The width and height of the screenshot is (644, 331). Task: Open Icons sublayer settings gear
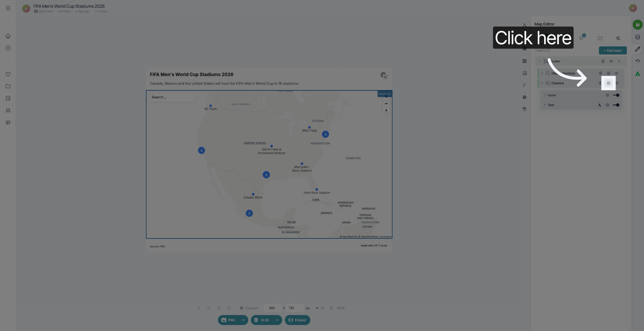coord(608,95)
